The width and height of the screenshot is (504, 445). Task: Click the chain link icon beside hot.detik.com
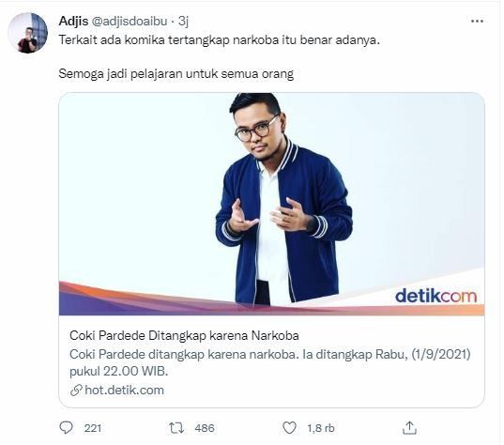tap(76, 391)
